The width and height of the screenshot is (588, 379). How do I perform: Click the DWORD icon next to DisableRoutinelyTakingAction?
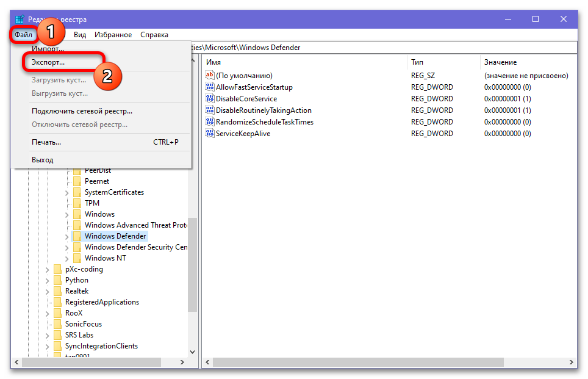[210, 110]
